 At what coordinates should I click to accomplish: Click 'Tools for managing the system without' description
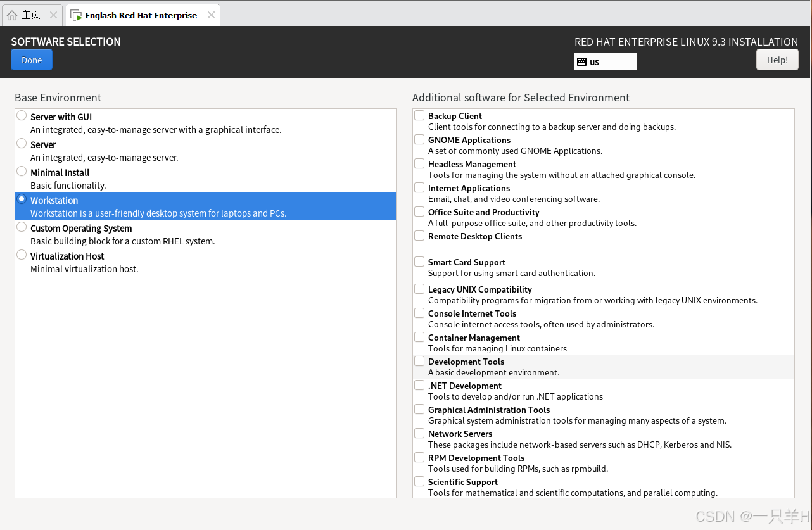562,175
